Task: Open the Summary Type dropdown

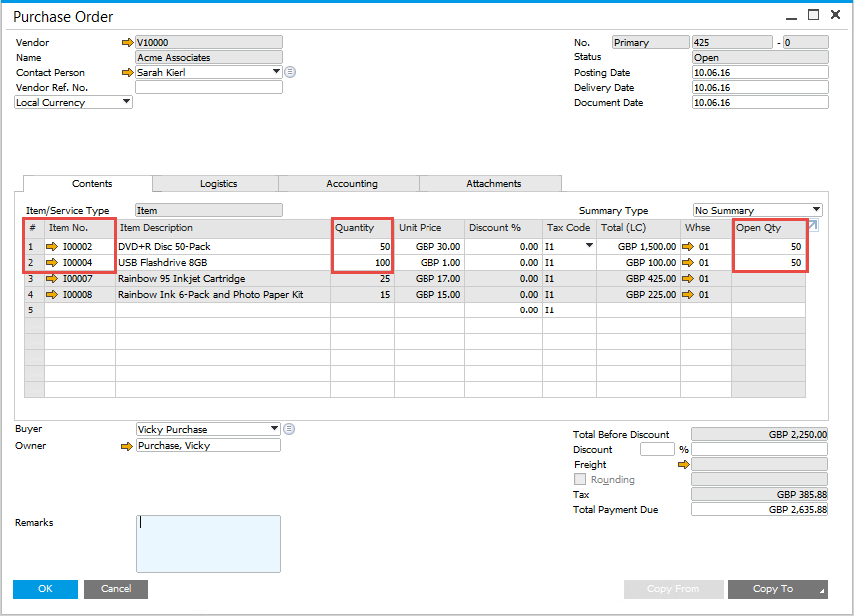Action: [814, 210]
